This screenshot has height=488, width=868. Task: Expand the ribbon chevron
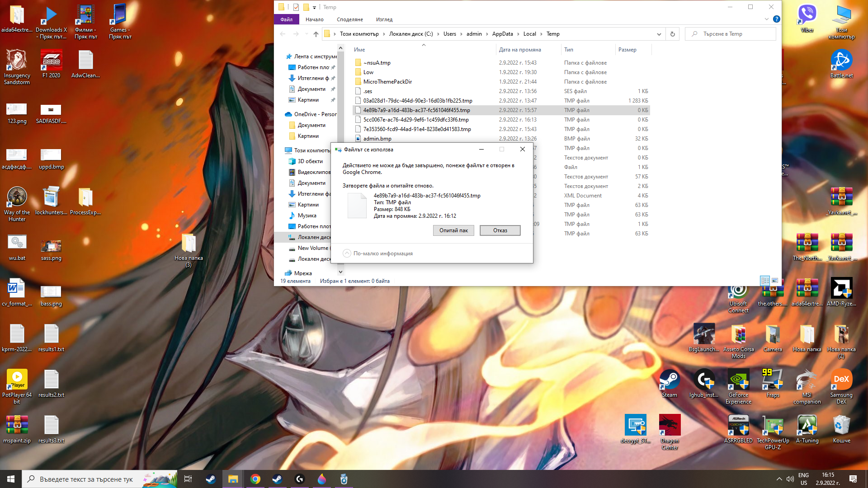(766, 19)
